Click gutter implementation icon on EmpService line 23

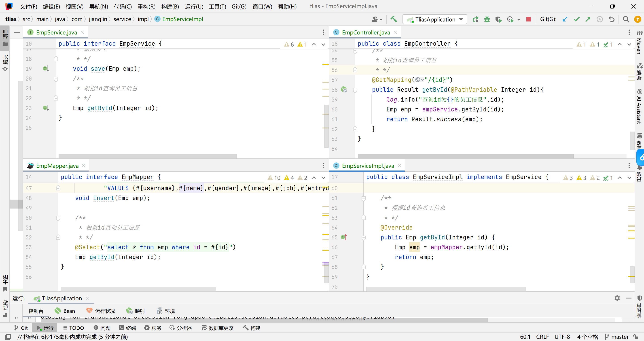46,108
